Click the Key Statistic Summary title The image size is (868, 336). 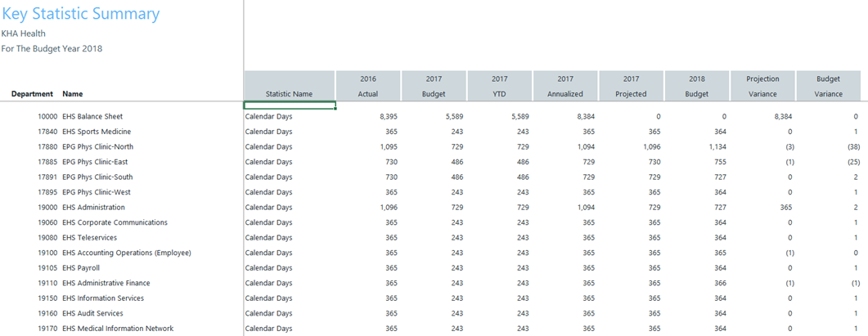point(81,14)
